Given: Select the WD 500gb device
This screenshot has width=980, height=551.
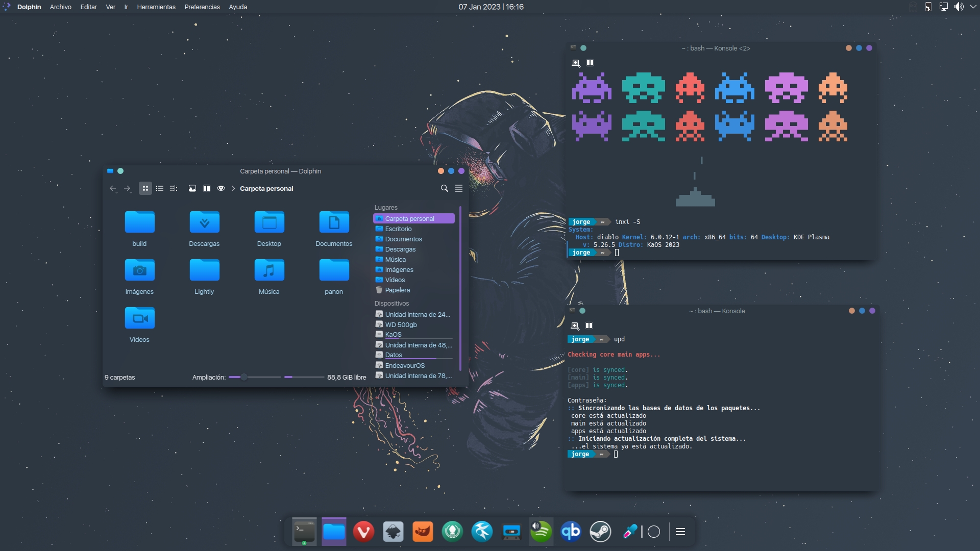Looking at the screenshot, I should [414, 324].
